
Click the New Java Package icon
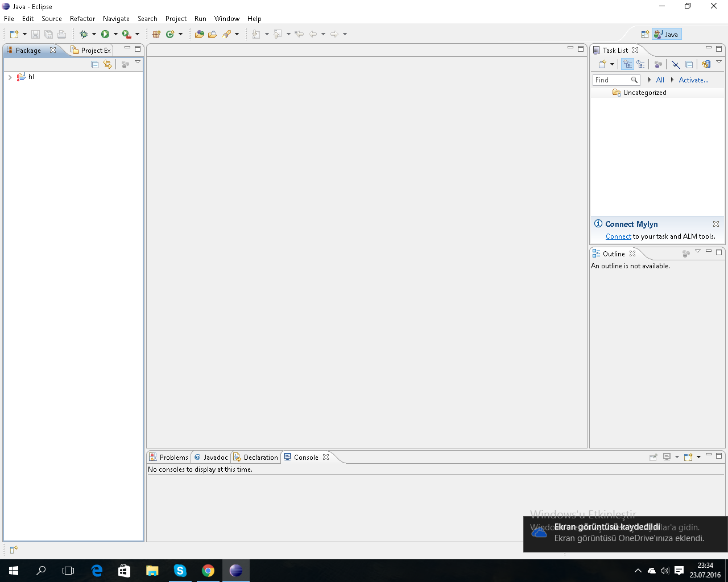(x=156, y=34)
